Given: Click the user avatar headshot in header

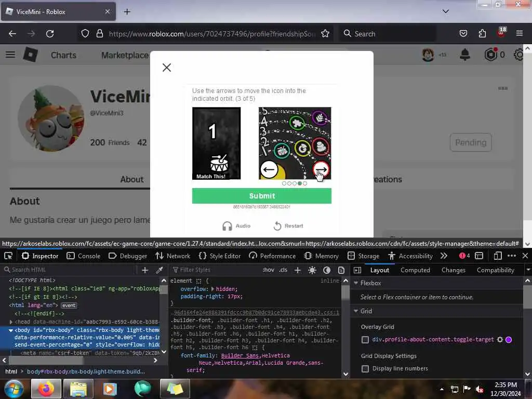Looking at the screenshot, I should (x=428, y=55).
